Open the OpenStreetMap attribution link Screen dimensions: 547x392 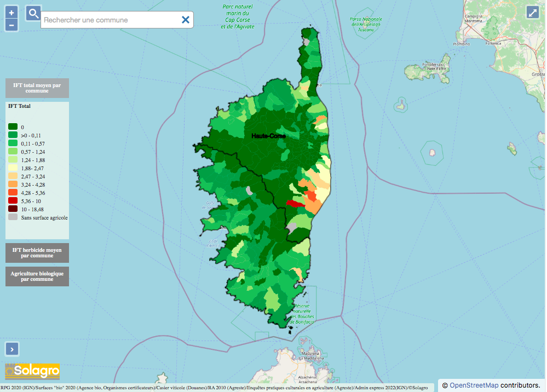474,385
